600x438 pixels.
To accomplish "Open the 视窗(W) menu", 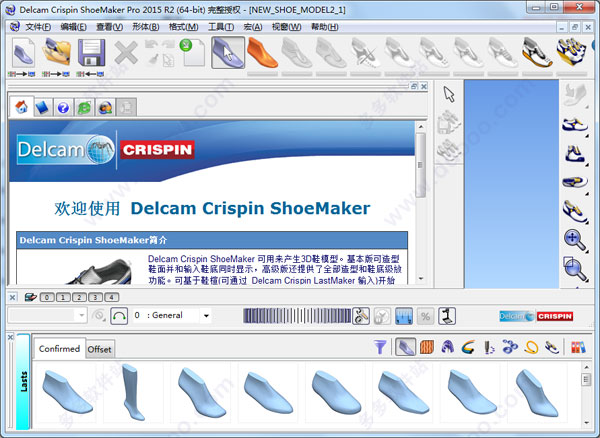I will tap(286, 27).
